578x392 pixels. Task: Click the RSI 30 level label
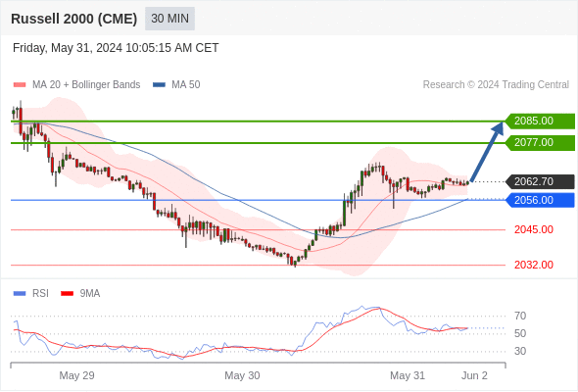pos(520,351)
